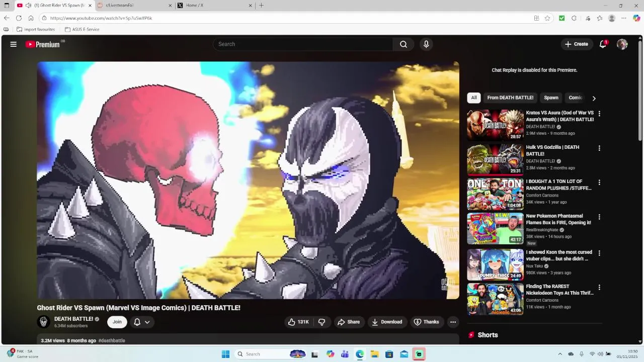This screenshot has height=362, width=644.
Task: Open the Import favourites bookmark
Action: point(36,30)
